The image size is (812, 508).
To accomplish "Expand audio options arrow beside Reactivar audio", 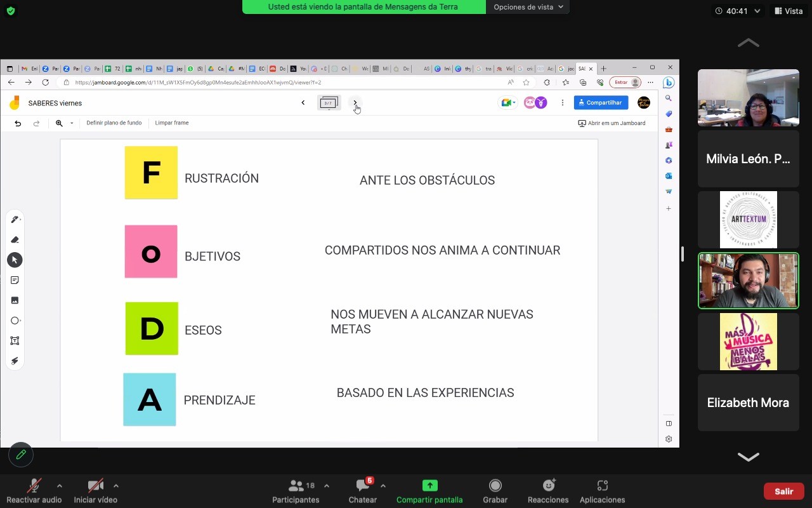I will pos(60,486).
